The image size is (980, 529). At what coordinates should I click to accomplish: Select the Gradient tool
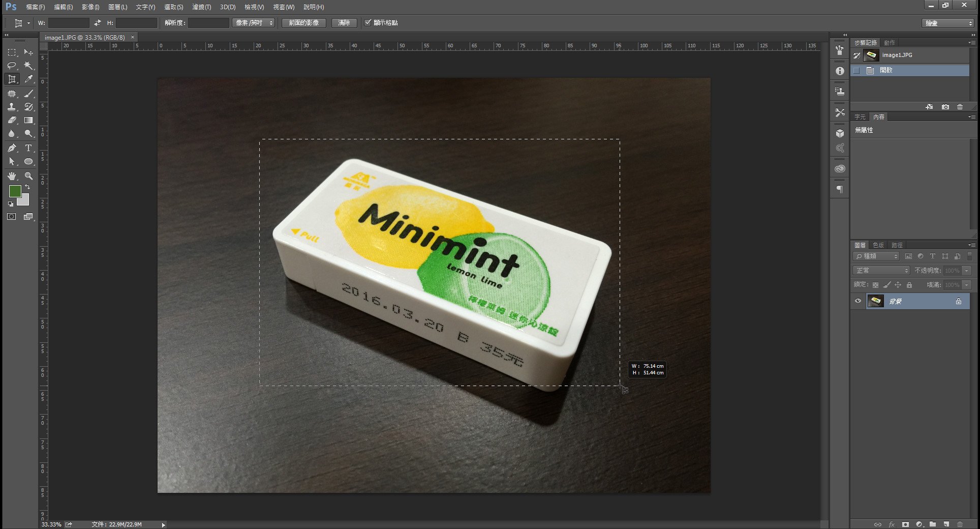28,120
